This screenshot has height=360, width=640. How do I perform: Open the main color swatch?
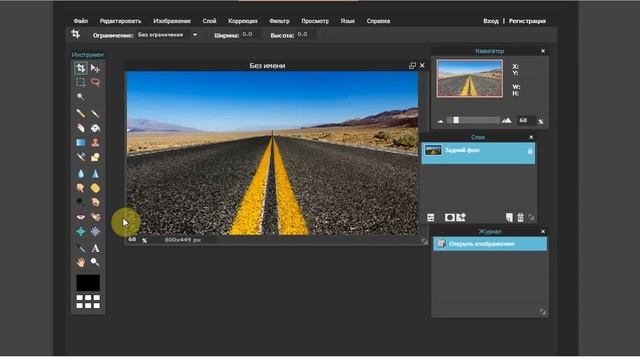[88, 283]
